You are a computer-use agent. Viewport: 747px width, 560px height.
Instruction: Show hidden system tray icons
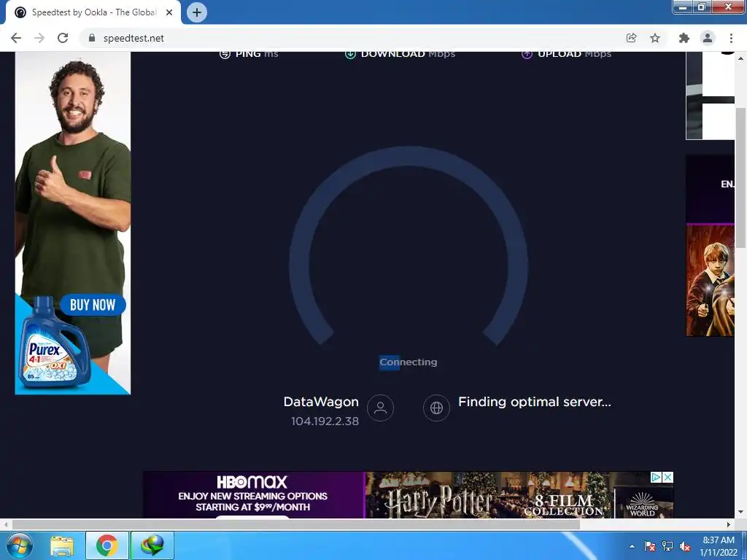coord(632,546)
